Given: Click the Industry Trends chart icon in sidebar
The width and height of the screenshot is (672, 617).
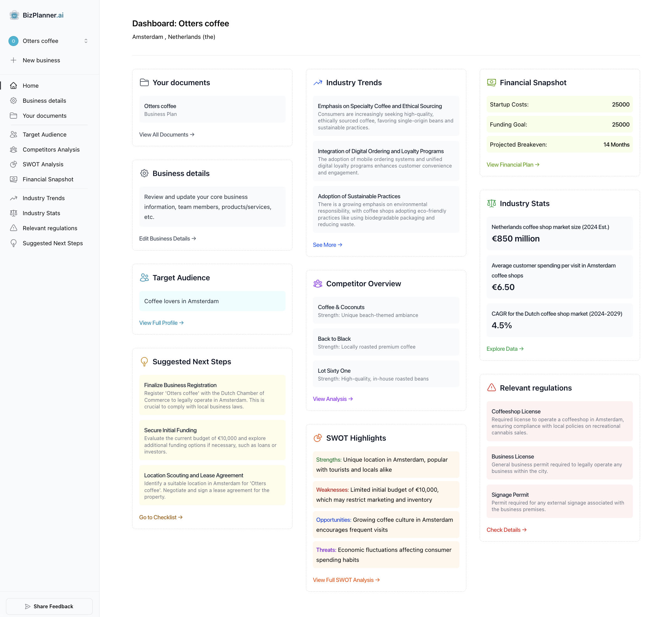Looking at the screenshot, I should coord(14,198).
